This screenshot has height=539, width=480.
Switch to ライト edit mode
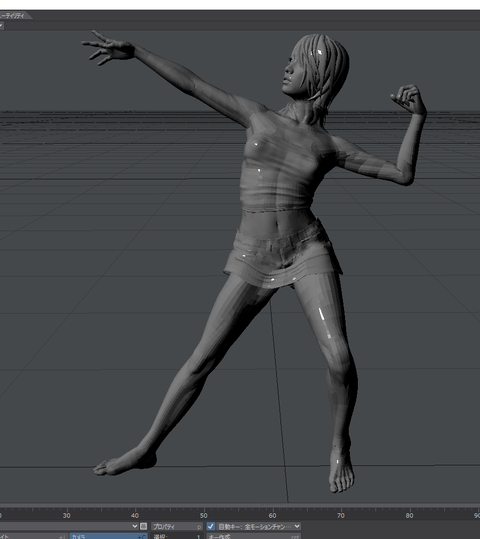[x=33, y=536]
